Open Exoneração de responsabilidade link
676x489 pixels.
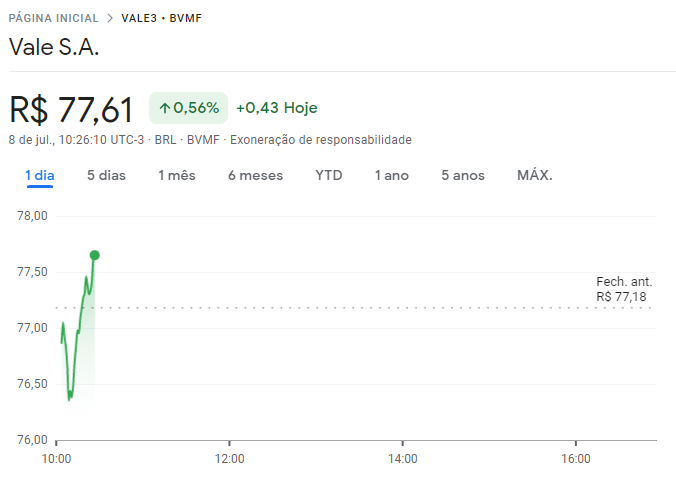point(320,140)
